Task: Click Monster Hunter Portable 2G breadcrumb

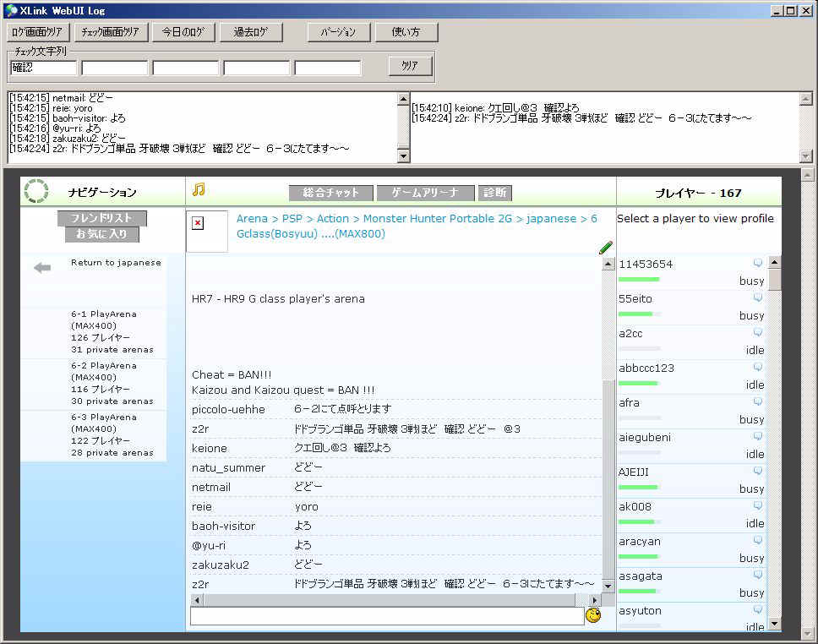Action: point(437,219)
